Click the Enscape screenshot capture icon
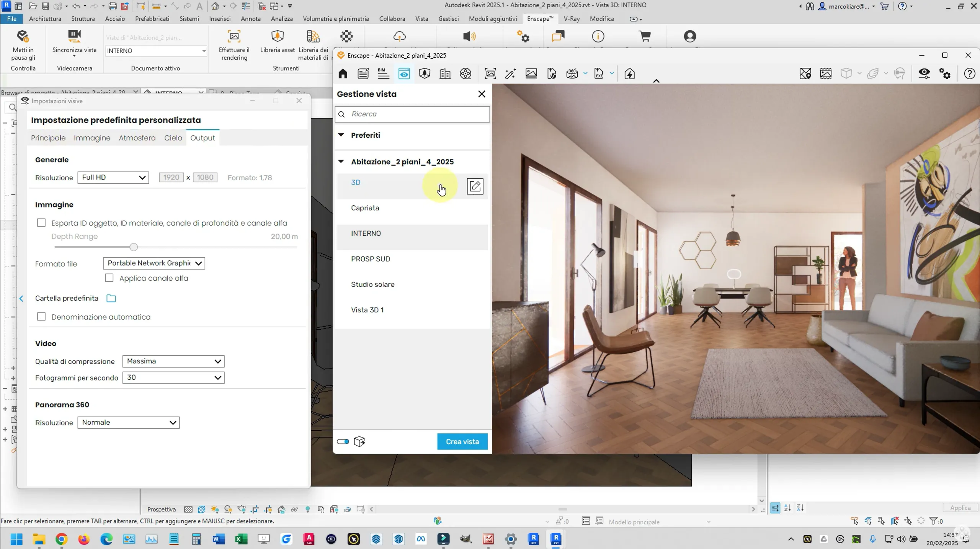The width and height of the screenshot is (980, 549). (x=490, y=74)
